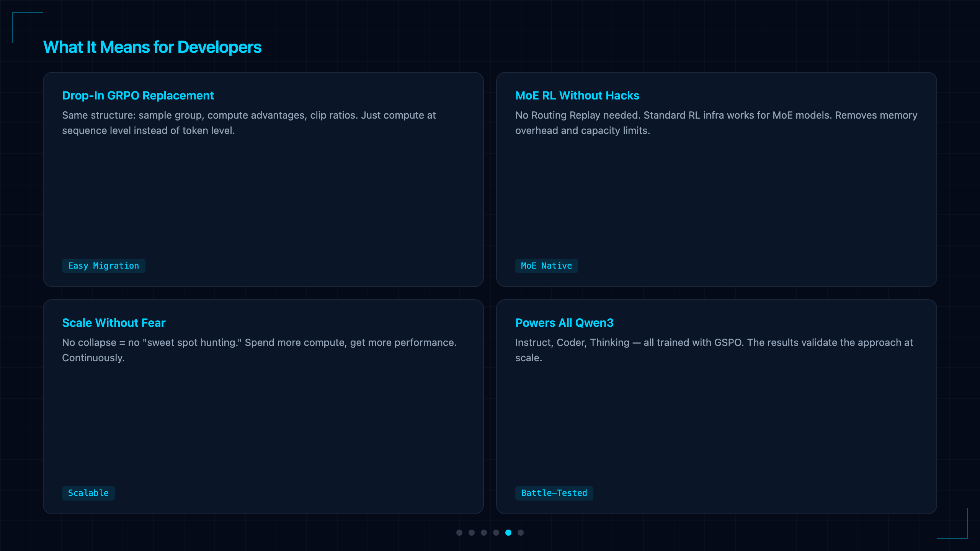980x551 pixels.
Task: Select the Battle-Tested badge
Action: (554, 493)
